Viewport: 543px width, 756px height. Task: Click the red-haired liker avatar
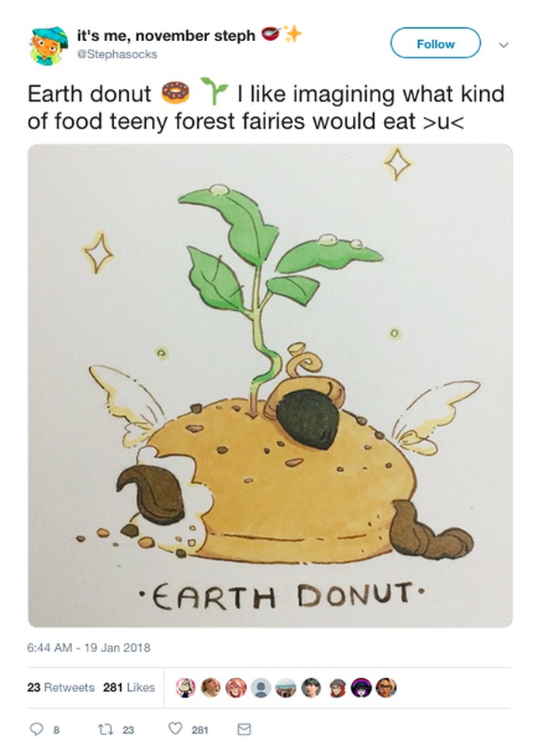tap(236, 688)
